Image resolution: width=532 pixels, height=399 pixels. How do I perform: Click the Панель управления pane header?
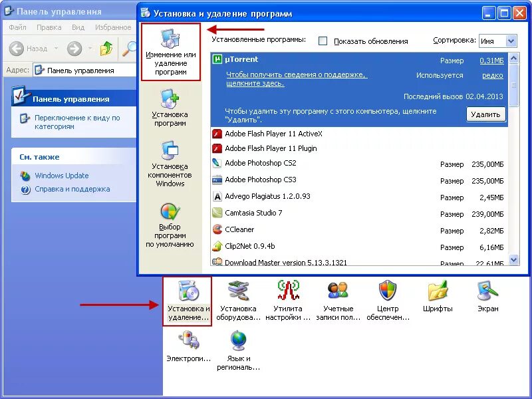click(74, 98)
